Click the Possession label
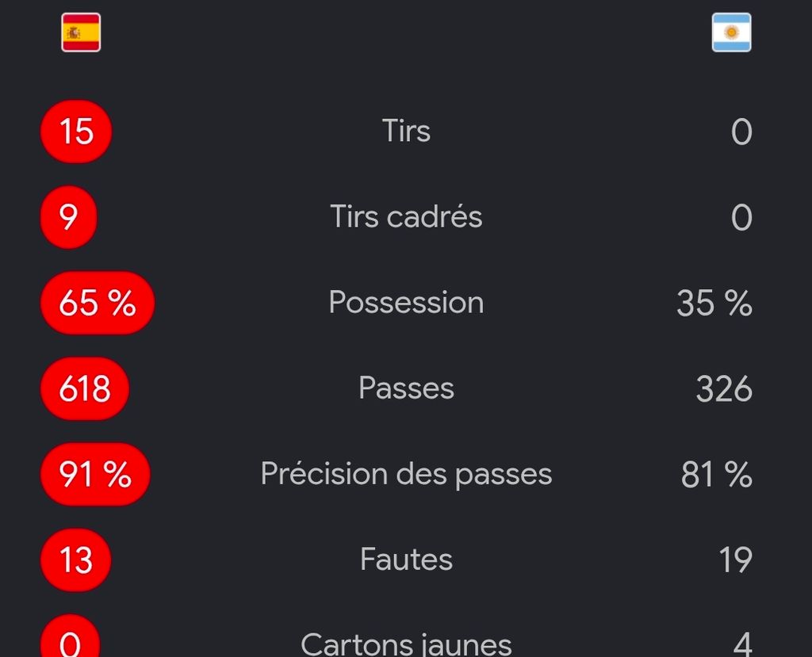812x657 pixels. (406, 302)
